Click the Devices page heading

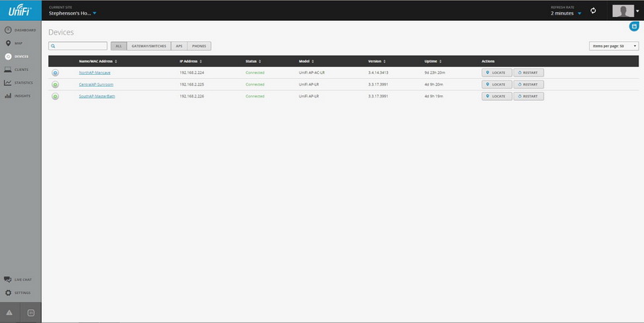click(61, 32)
